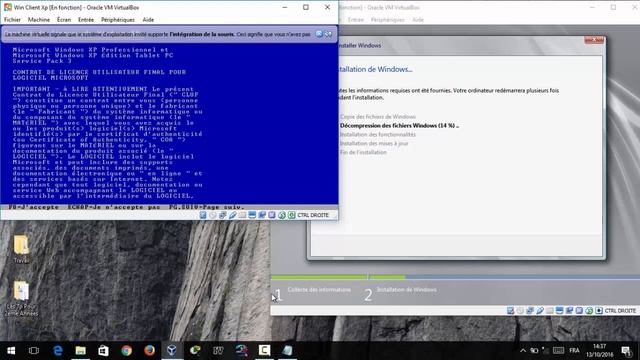
Task: Click 'F8=J'accepte' in XP setup footer
Action: (34, 207)
